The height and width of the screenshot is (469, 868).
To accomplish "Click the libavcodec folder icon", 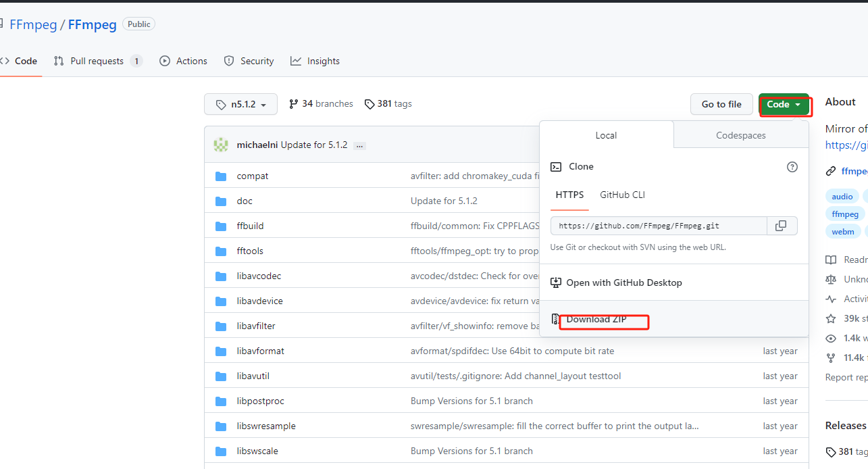I will point(221,276).
